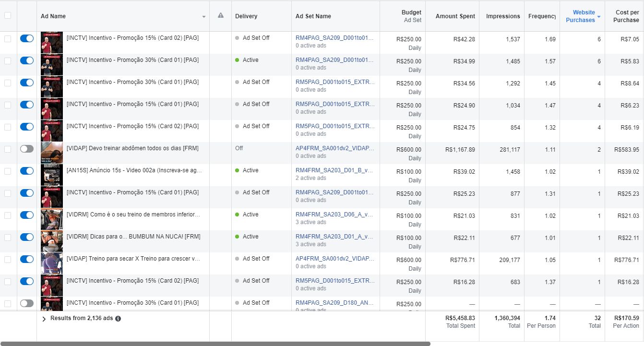Sort by the Impressions column header
Image resolution: width=644 pixels, height=346 pixels.
click(x=502, y=16)
